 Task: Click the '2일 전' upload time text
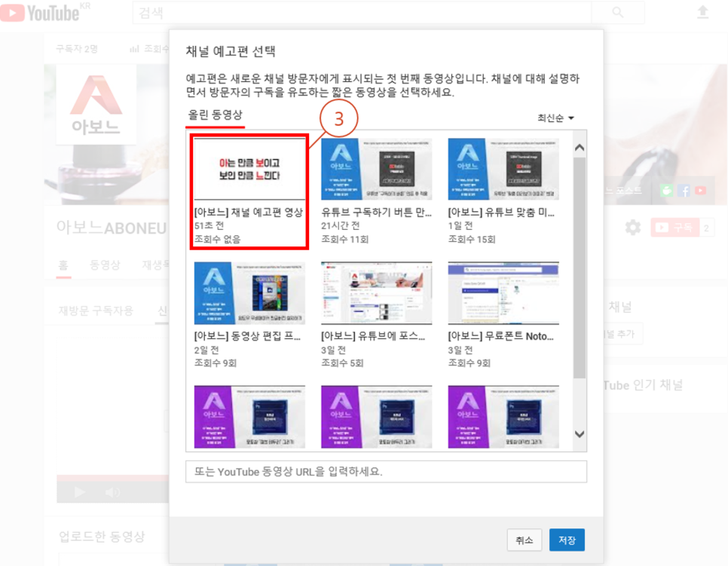[x=206, y=350]
